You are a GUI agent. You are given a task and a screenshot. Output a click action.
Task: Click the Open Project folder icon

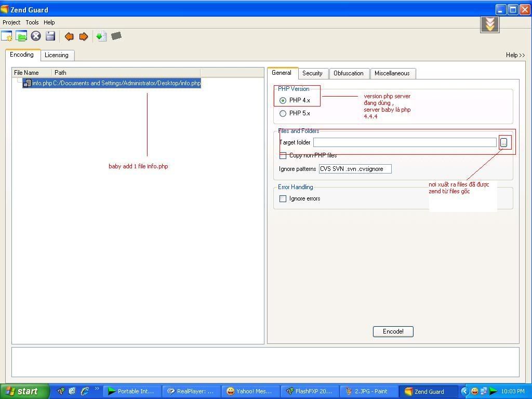point(21,36)
